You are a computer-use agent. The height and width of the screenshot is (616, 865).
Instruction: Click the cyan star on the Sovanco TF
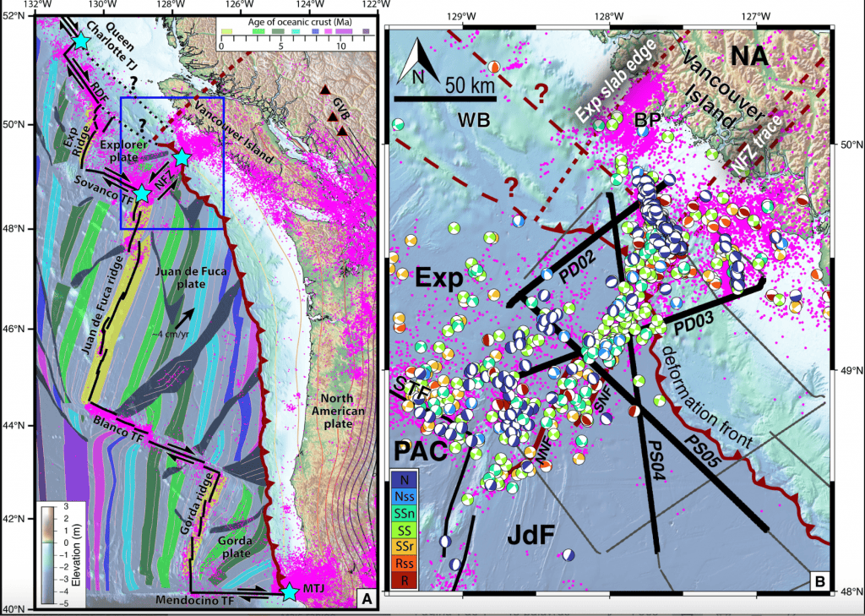142,194
